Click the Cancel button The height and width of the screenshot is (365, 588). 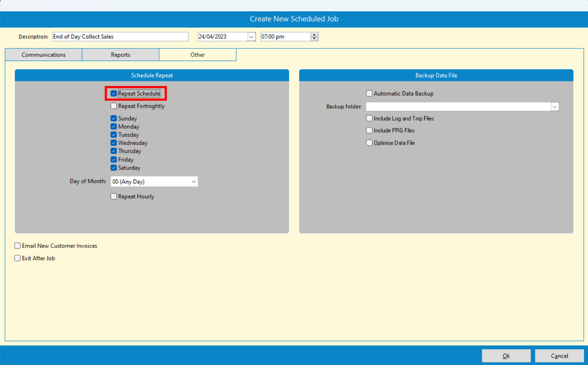(559, 356)
